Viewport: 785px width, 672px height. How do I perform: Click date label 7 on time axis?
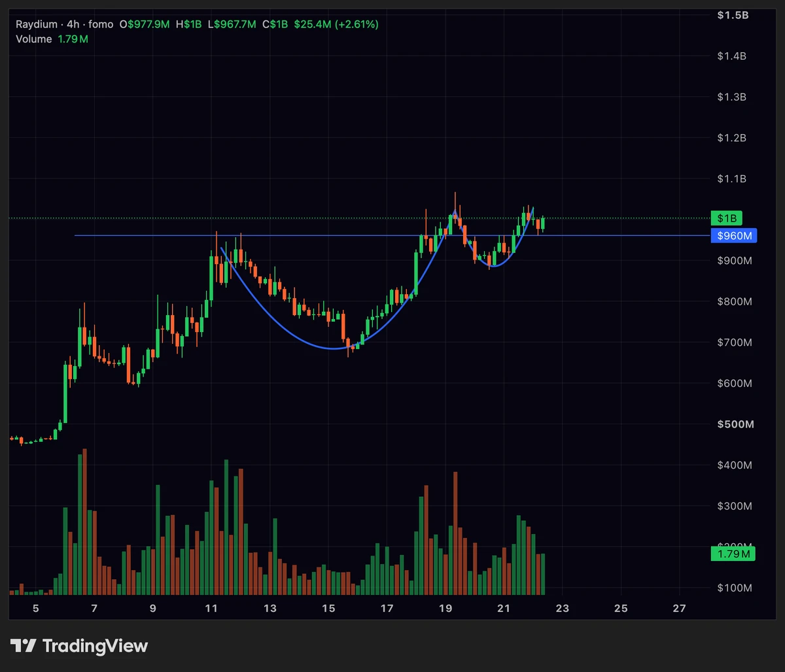pyautogui.click(x=94, y=609)
